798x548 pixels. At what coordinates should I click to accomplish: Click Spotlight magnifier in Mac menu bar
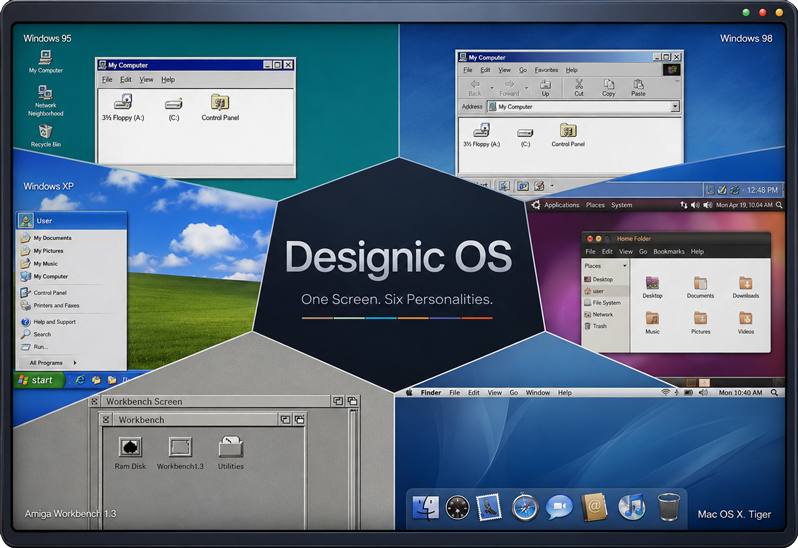[774, 393]
